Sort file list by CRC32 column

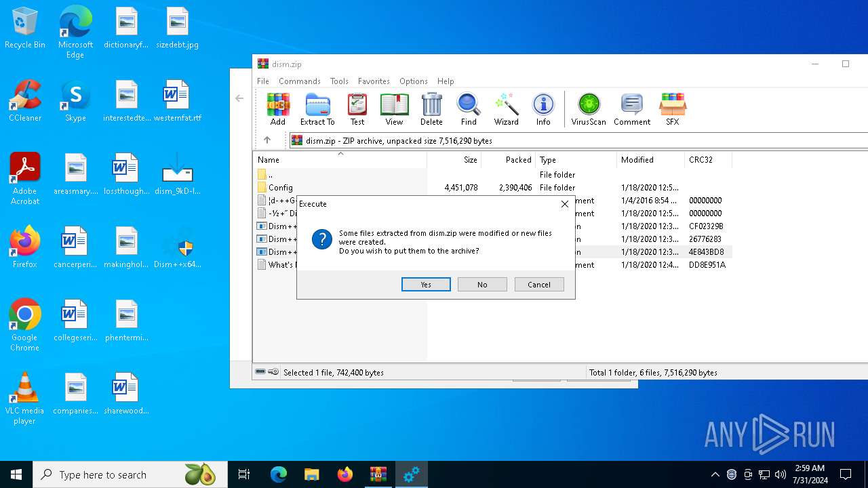coord(709,160)
